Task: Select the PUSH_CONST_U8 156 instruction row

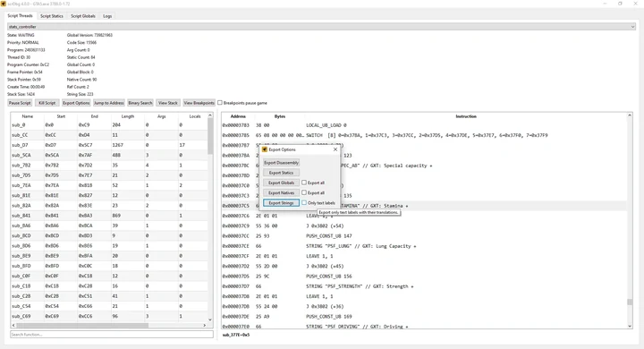Action: tap(424, 277)
